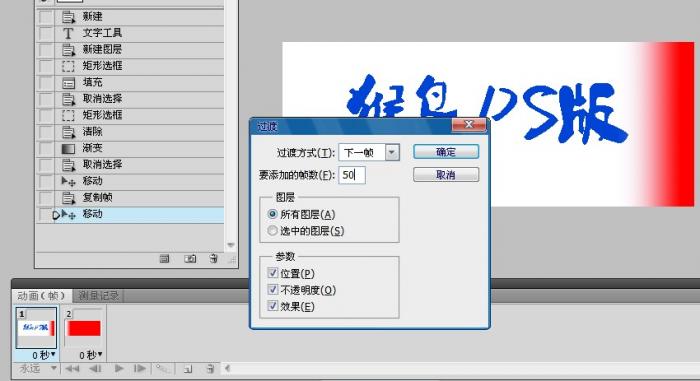Set history brush source box beside 渐变
Image resolution: width=700 pixels, height=381 pixels.
[x=46, y=148]
